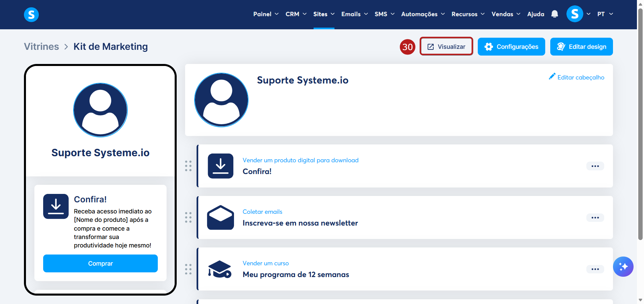Open more options for Inscreva-se em nossa newsletter

(x=595, y=217)
